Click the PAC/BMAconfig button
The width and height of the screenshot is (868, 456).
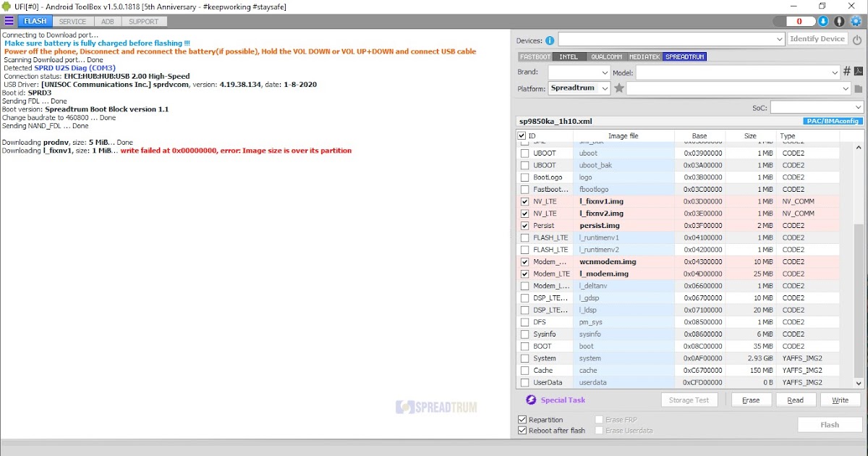(833, 122)
